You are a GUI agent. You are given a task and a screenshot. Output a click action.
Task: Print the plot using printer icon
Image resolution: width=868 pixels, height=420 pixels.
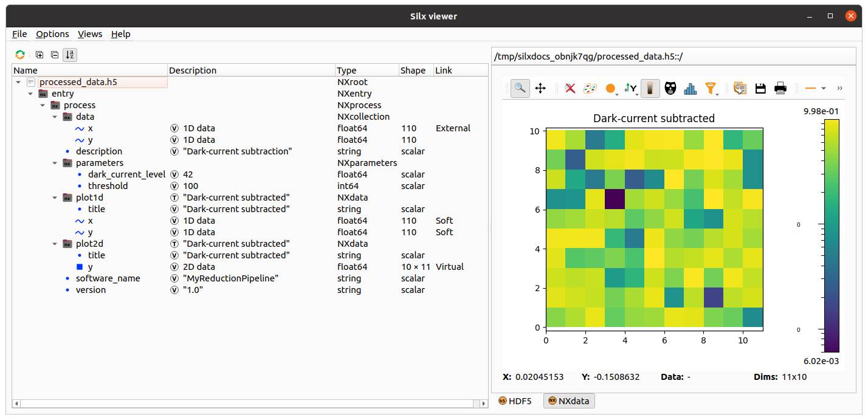point(780,89)
